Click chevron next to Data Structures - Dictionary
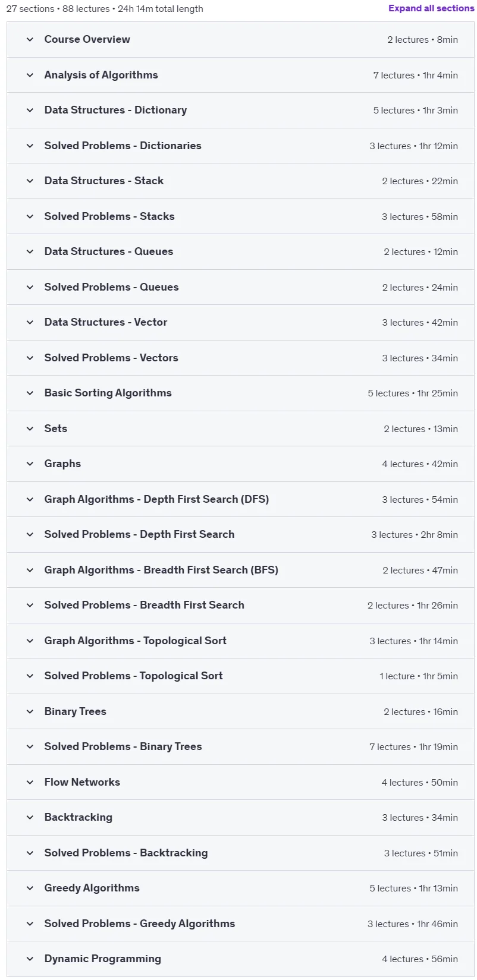The image size is (477, 980). 30,110
